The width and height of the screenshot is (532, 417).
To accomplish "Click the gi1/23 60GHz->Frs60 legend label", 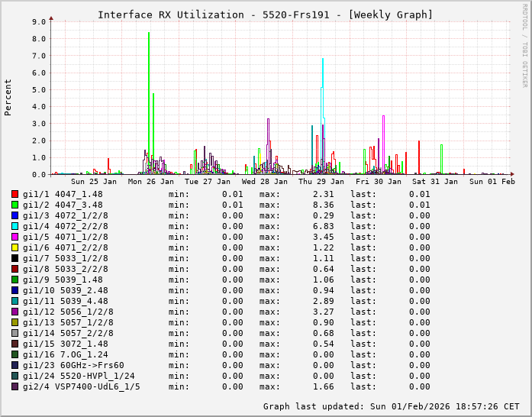I will [x=73, y=365].
